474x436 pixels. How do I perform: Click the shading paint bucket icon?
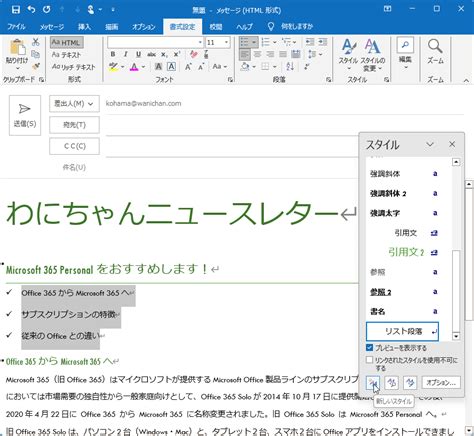coord(245,67)
